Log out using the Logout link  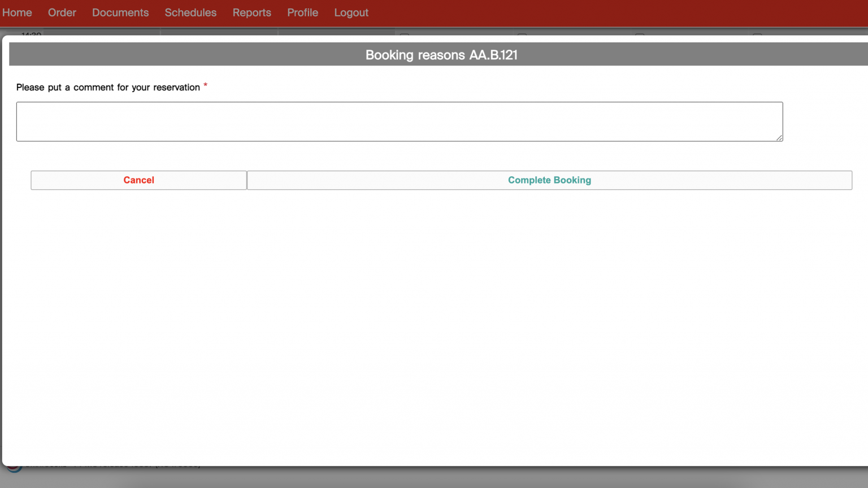click(351, 12)
